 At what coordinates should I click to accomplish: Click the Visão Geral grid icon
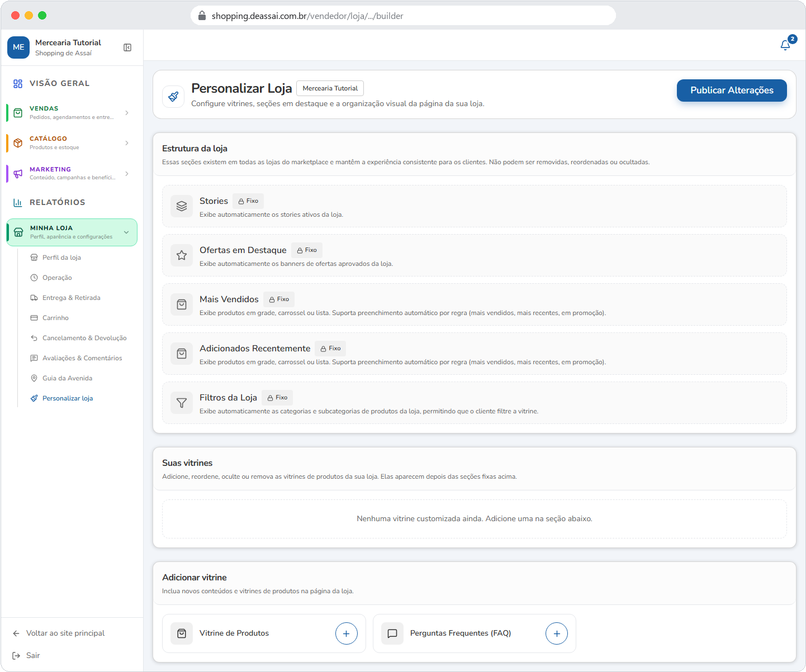pos(18,84)
